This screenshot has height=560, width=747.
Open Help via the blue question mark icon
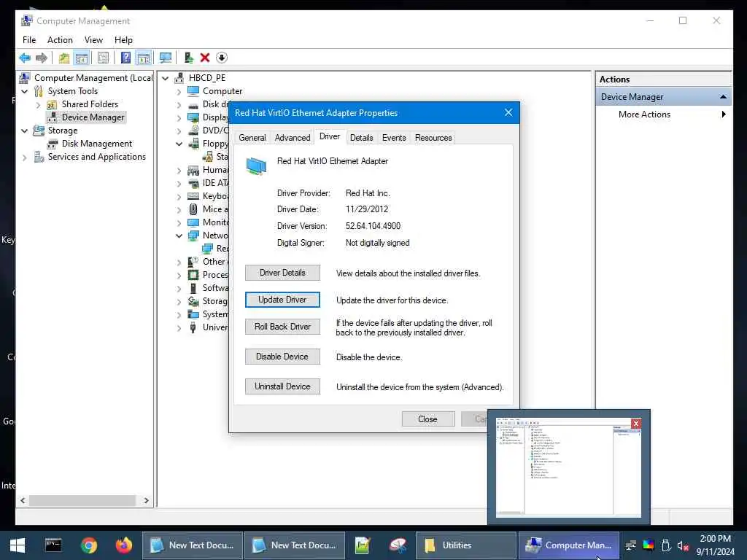tap(125, 58)
